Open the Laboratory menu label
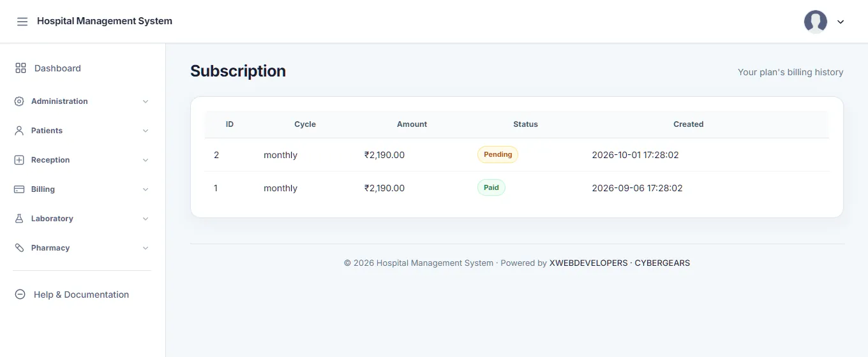The height and width of the screenshot is (357, 868). pyautogui.click(x=52, y=219)
